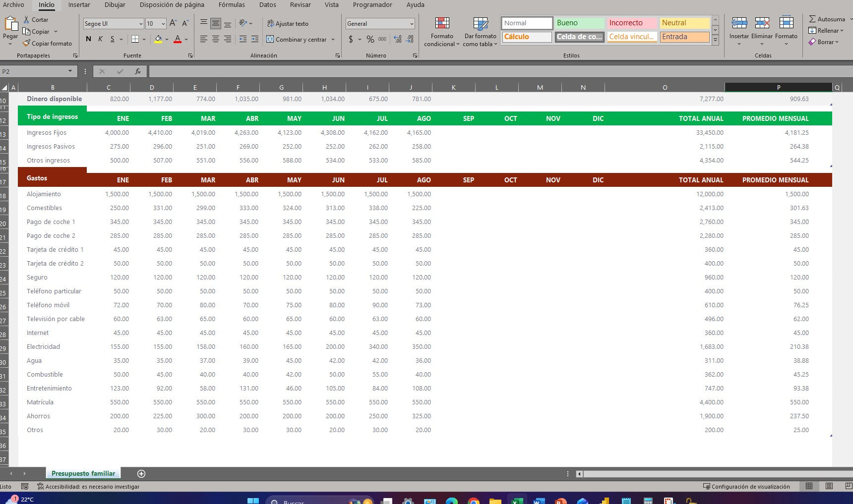Viewport: 853px width, 504px height.
Task: Open Fuente dialog launcher
Action: 190,56
